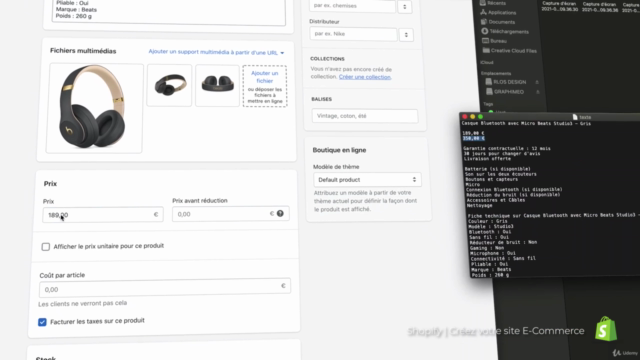The image size is (640, 360).
Task: Open Bureau in Finder sidebar
Action: tap(498, 41)
